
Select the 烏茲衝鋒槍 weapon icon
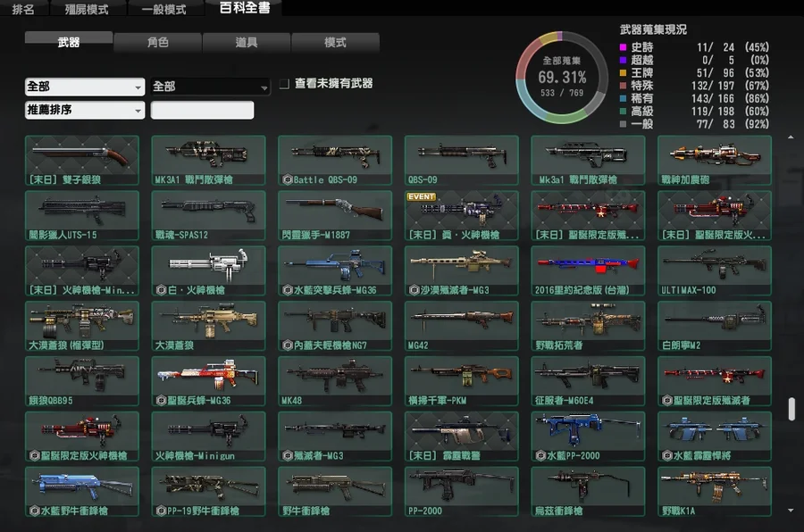pos(587,492)
